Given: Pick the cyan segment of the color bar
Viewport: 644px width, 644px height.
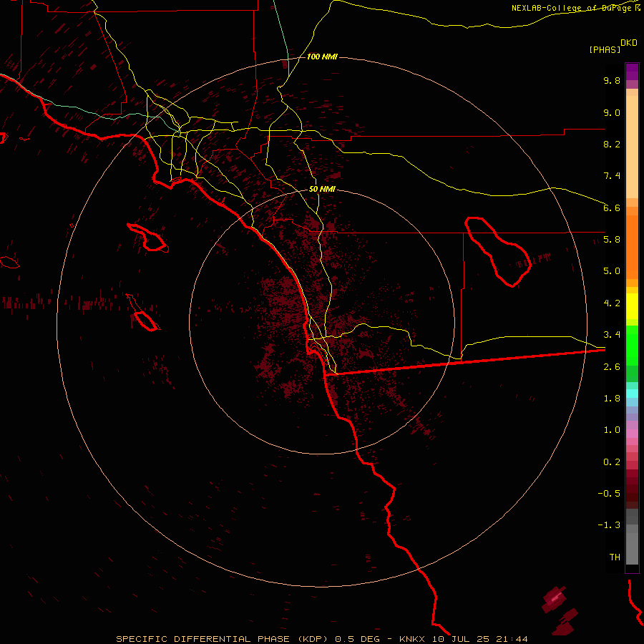Looking at the screenshot, I should (632, 394).
